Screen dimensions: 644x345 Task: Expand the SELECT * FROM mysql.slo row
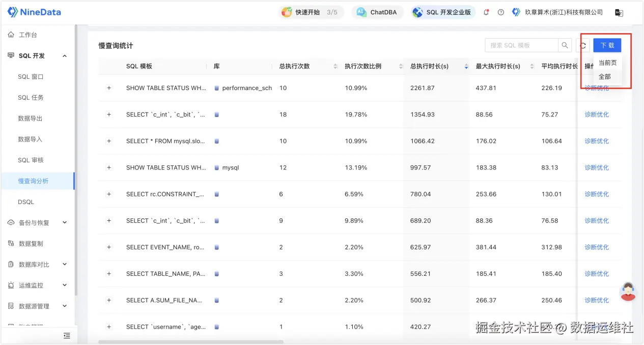pyautogui.click(x=108, y=141)
